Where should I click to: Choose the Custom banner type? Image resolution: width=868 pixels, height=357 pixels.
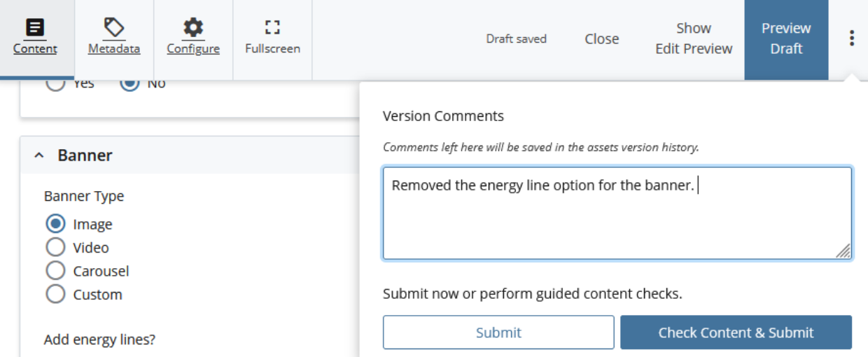pyautogui.click(x=55, y=294)
